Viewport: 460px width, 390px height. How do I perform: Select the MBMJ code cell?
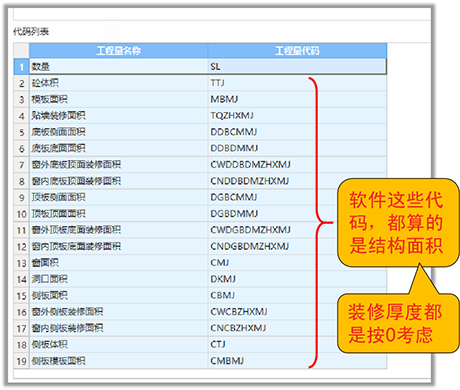coord(297,99)
